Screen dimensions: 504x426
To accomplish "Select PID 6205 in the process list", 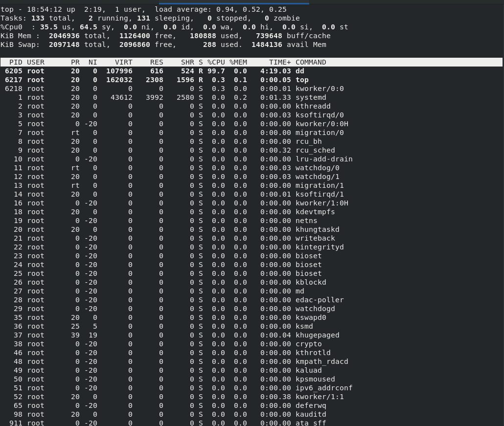I will (x=14, y=71).
